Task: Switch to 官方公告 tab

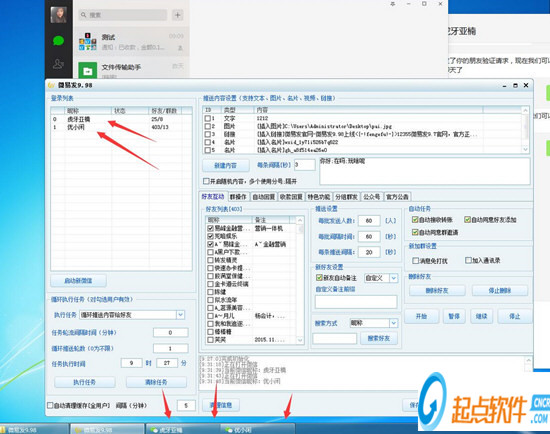Action: coord(397,197)
